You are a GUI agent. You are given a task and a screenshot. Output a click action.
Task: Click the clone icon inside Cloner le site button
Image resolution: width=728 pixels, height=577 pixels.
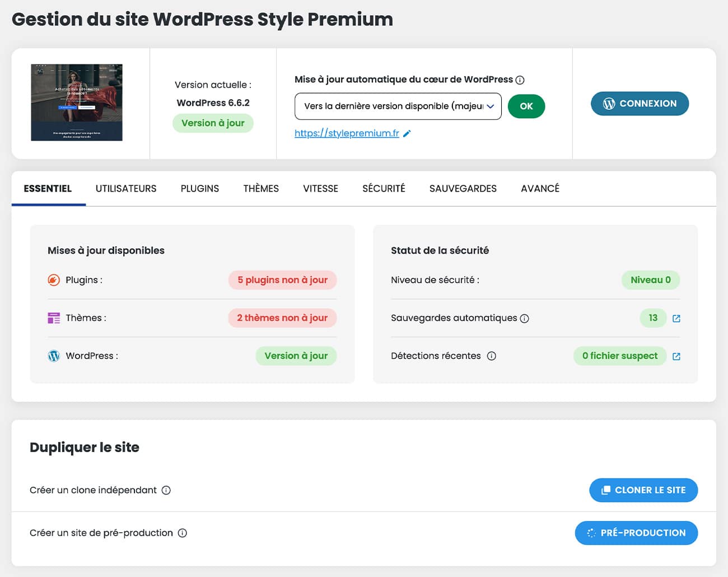[x=605, y=490]
